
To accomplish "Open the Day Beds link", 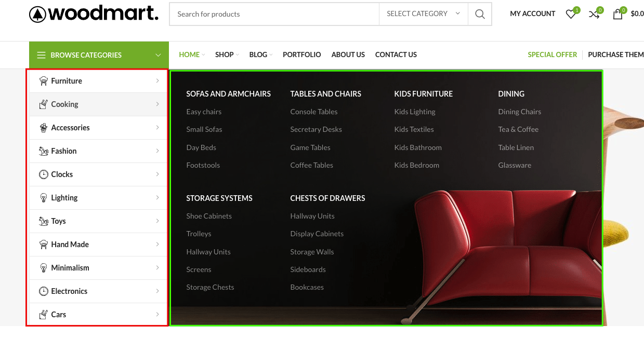I will pyautogui.click(x=201, y=147).
